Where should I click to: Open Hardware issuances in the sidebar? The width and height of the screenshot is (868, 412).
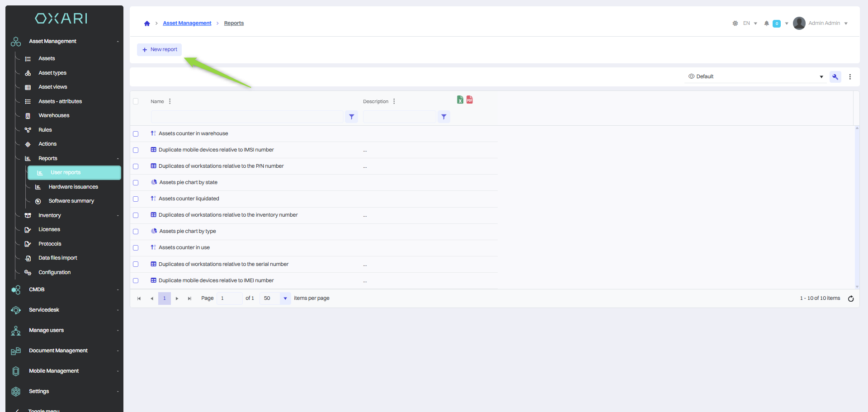click(x=73, y=187)
